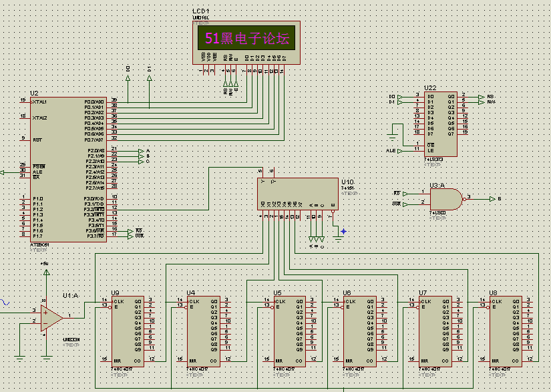Viewport: 551px width, 392px height.
Task: Click the '74LS373' value label under U22
Action: tap(433, 160)
